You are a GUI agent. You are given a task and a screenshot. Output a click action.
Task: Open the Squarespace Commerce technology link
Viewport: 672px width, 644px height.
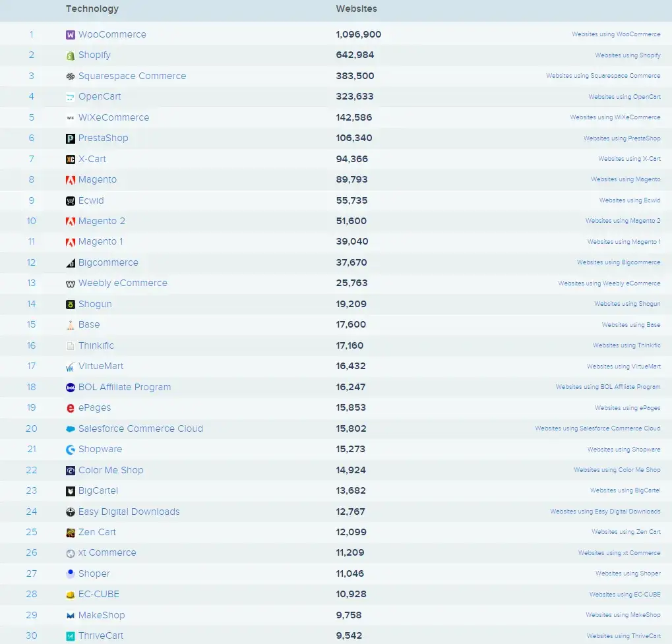(133, 76)
